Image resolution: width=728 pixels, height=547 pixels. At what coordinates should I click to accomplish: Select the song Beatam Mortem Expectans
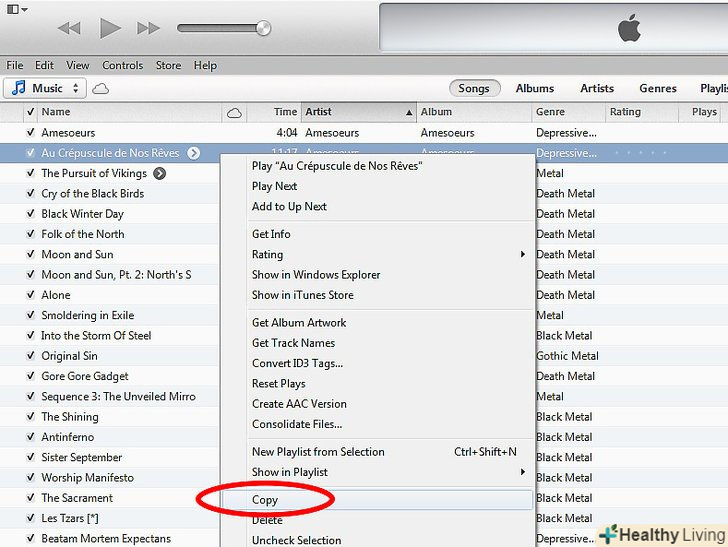106,539
